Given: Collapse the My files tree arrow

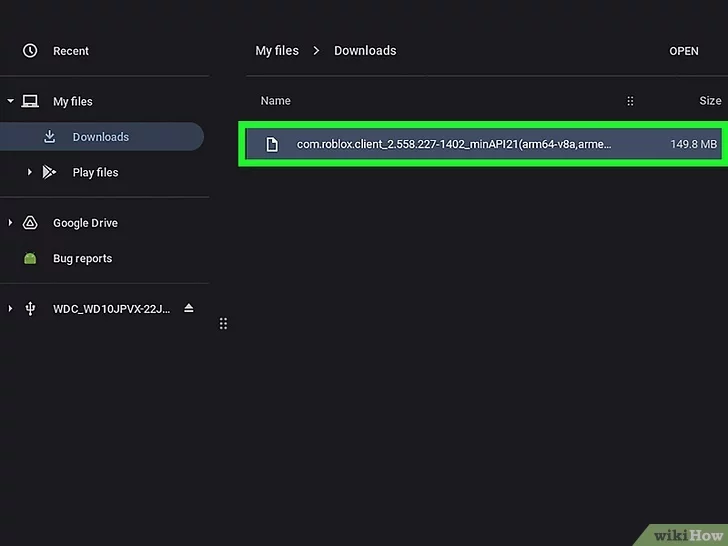Looking at the screenshot, I should (10, 101).
